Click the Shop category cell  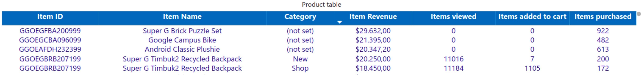tap(300, 68)
